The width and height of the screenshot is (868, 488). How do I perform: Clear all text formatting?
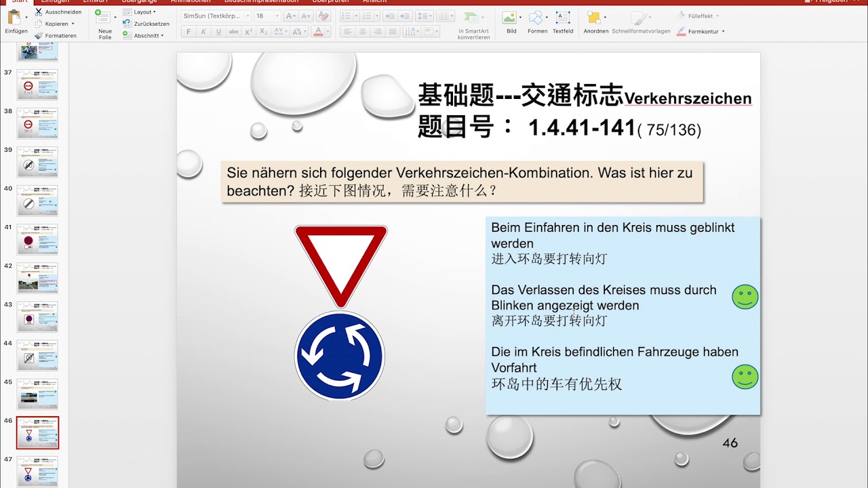pos(323,16)
